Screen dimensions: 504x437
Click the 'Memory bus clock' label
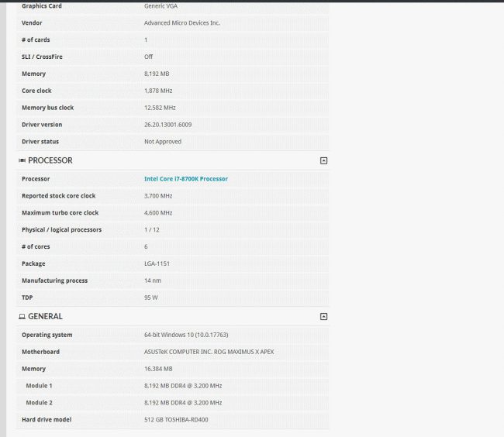coord(47,108)
